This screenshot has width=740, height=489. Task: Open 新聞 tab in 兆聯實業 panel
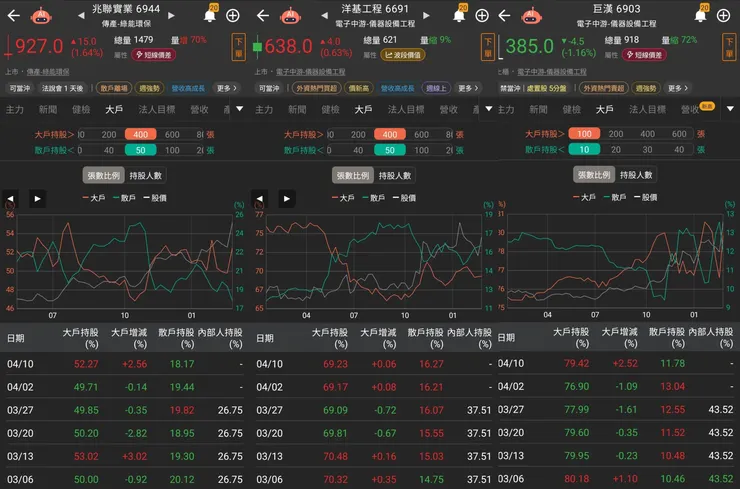(x=48, y=110)
